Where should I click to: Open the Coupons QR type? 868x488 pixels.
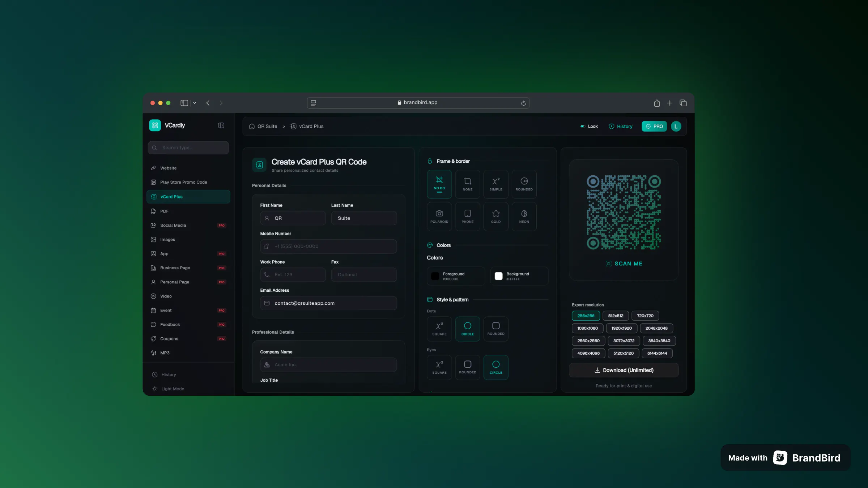click(x=188, y=339)
